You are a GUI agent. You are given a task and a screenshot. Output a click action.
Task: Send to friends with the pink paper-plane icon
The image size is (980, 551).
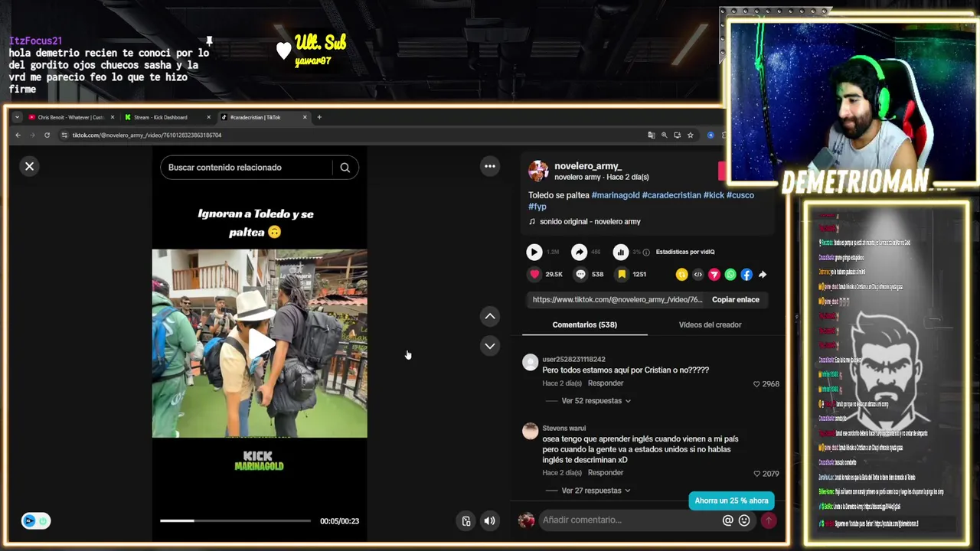714,274
